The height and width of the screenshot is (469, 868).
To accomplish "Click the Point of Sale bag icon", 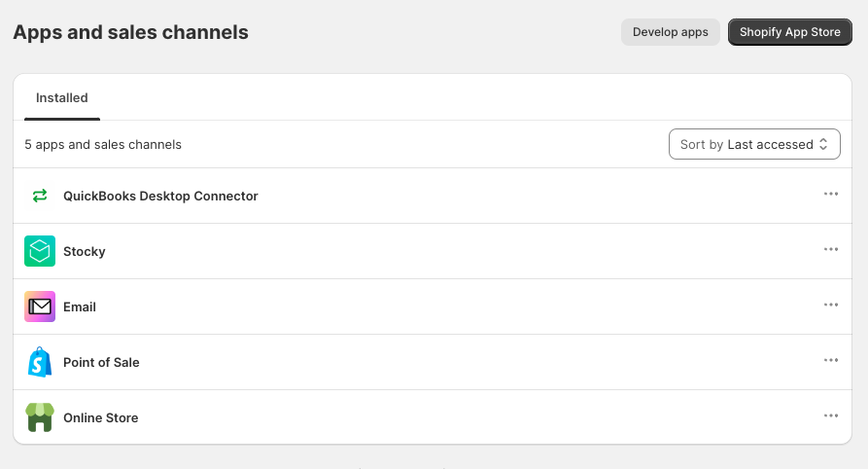I will [x=40, y=362].
